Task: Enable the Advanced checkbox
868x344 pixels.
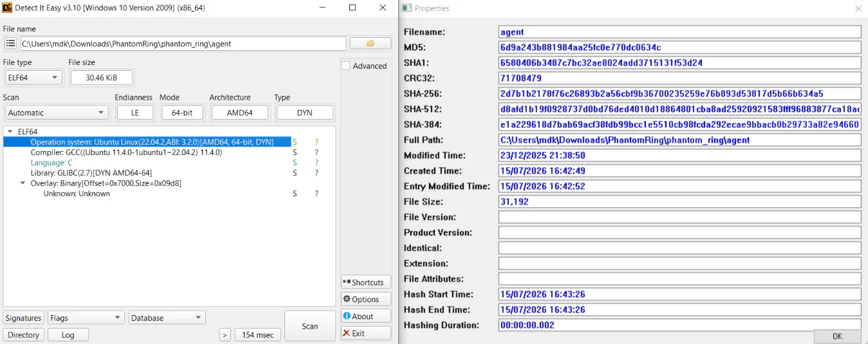Action: tap(346, 66)
